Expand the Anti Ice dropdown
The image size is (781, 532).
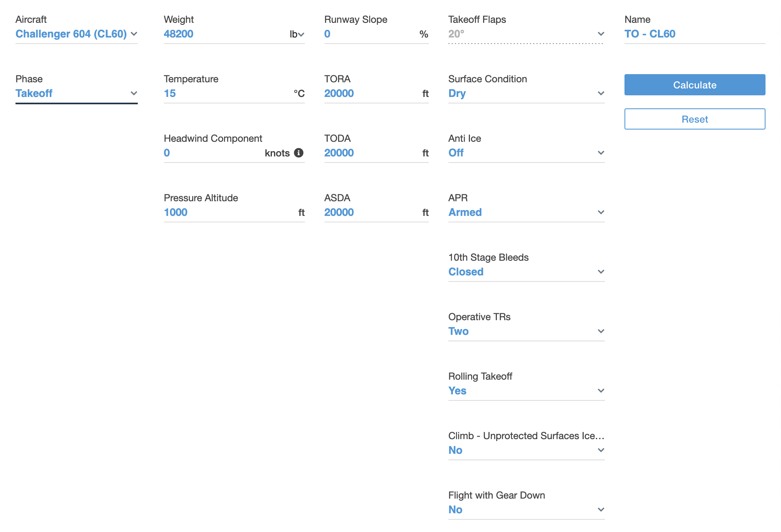(x=526, y=153)
